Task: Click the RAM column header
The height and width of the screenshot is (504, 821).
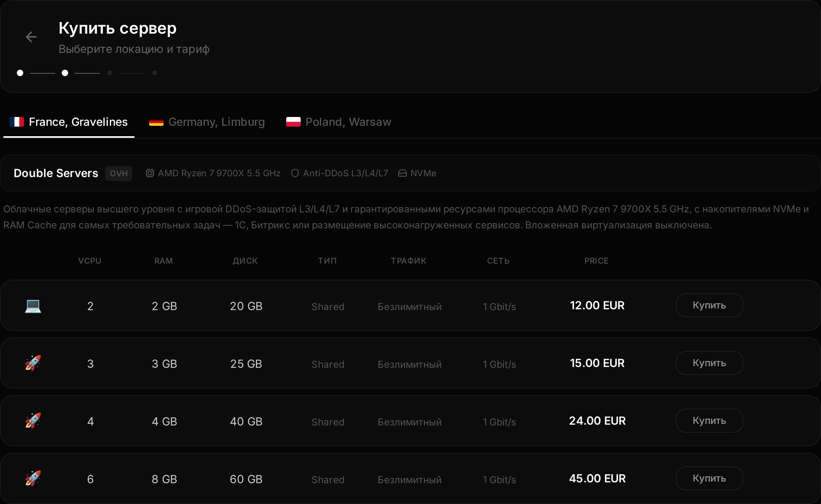Action: point(164,261)
